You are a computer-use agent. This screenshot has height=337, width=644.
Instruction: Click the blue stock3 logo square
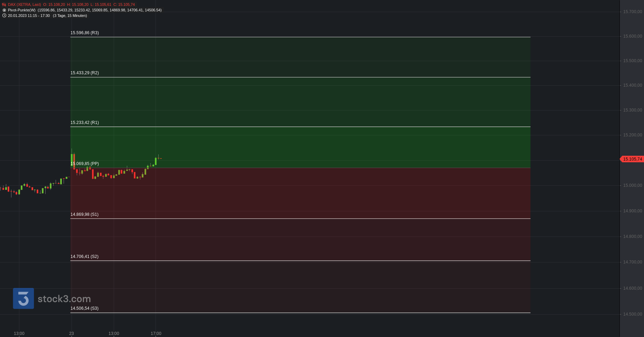coord(24,298)
